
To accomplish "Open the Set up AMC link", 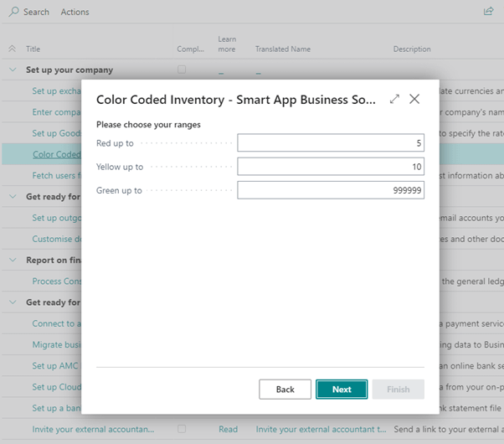I will (55, 366).
